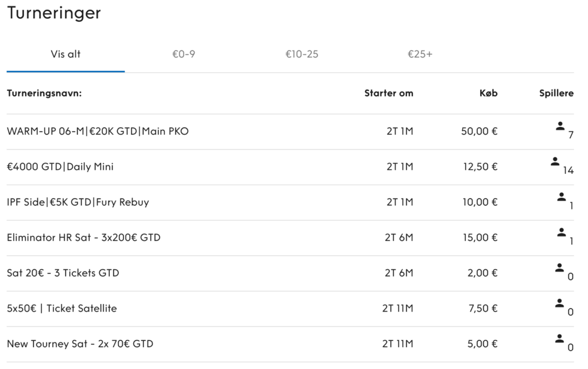Sort by the Starter om column
The height and width of the screenshot is (369, 588).
pos(389,93)
